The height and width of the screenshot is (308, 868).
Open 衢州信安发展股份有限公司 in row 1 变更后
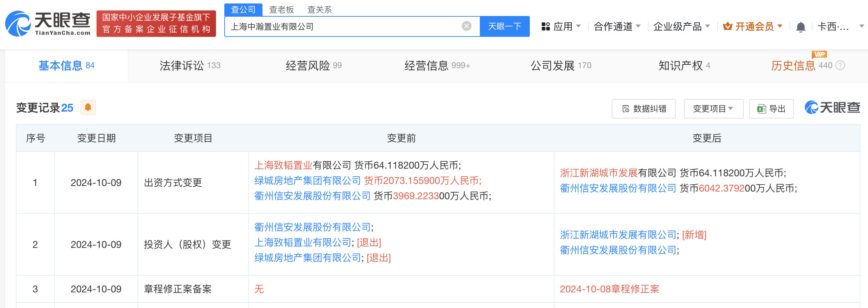tap(618, 188)
